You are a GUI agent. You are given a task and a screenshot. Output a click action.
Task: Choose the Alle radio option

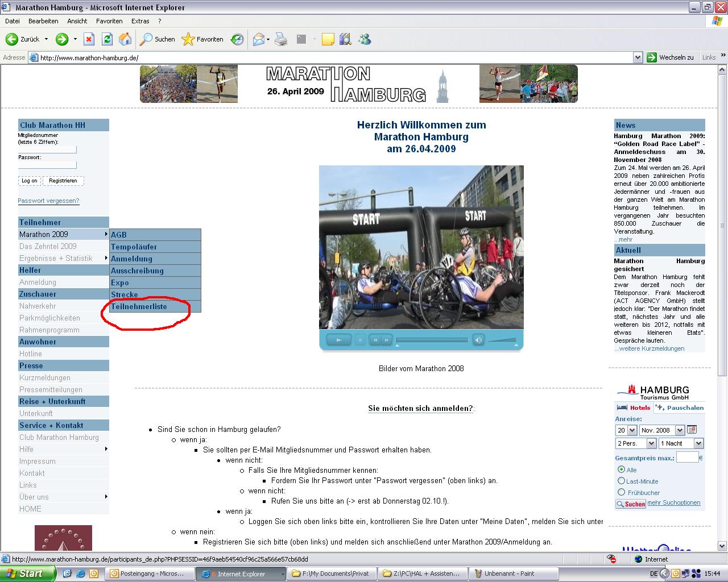(x=621, y=469)
